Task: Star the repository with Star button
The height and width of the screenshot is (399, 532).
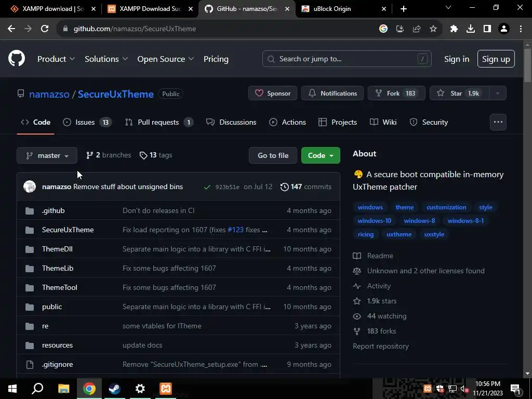Action: tap(459, 94)
